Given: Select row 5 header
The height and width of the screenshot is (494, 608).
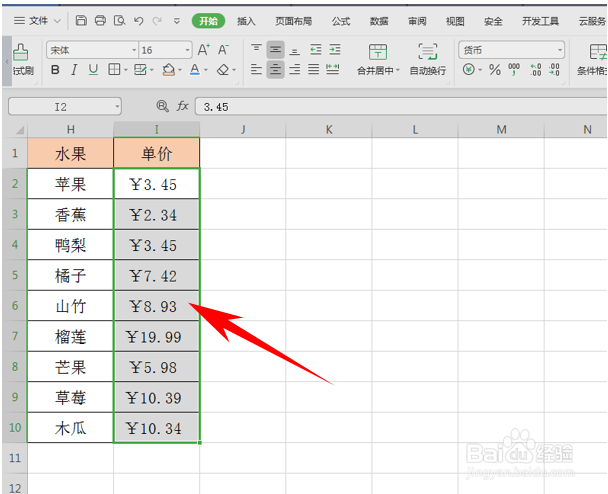Looking at the screenshot, I should pos(15,275).
